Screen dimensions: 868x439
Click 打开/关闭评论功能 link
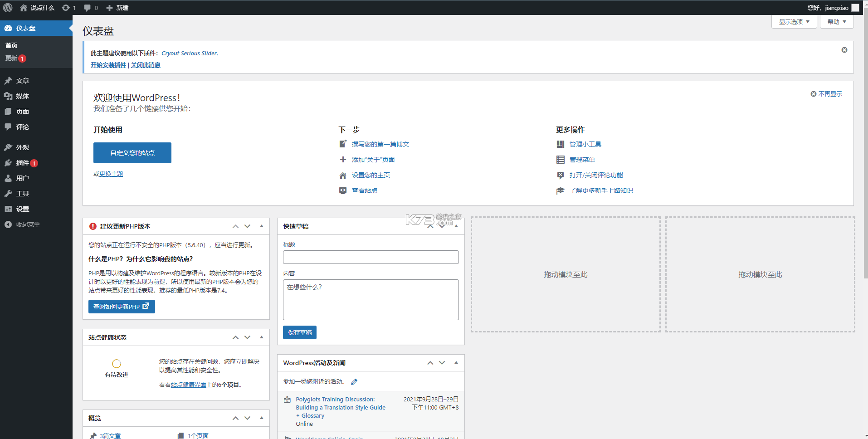point(596,175)
